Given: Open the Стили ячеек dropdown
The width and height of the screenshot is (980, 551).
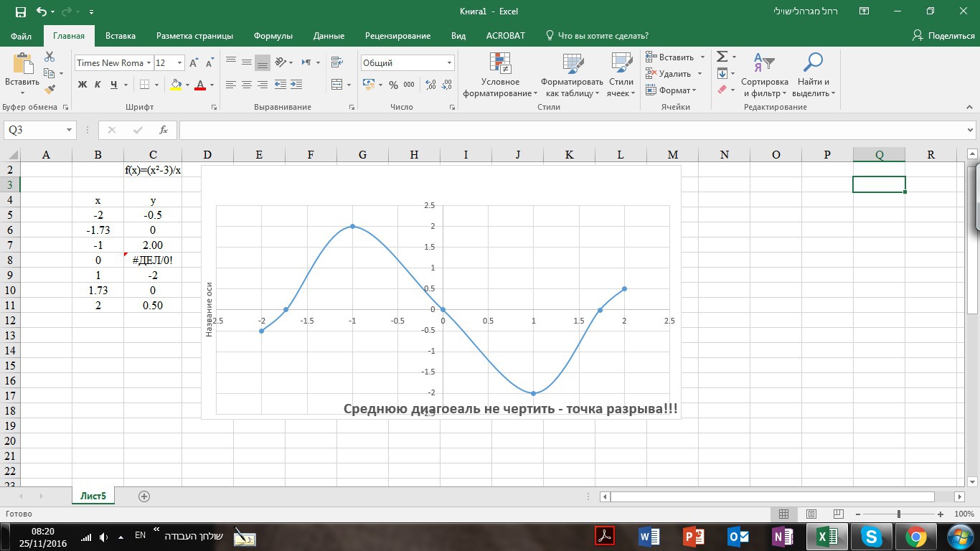Looking at the screenshot, I should coord(621,75).
